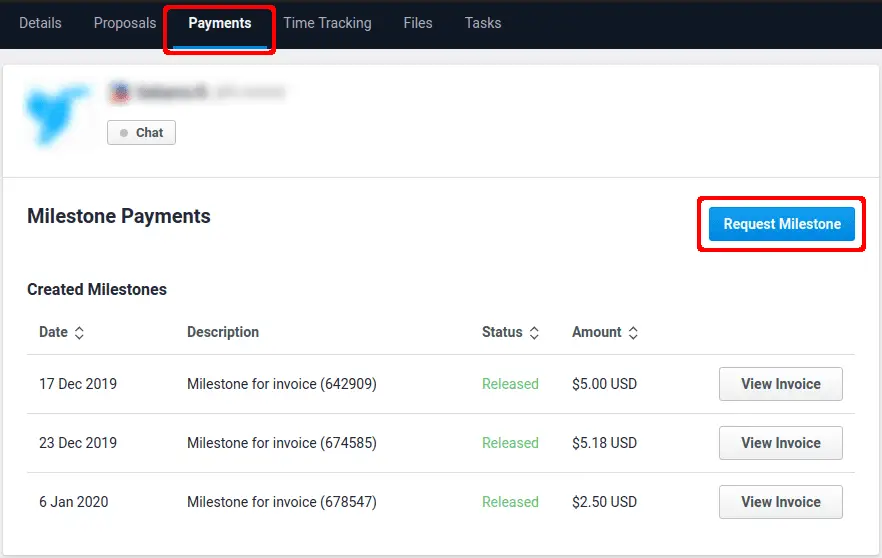882x558 pixels.
Task: Click the Description column header
Action: pos(223,332)
